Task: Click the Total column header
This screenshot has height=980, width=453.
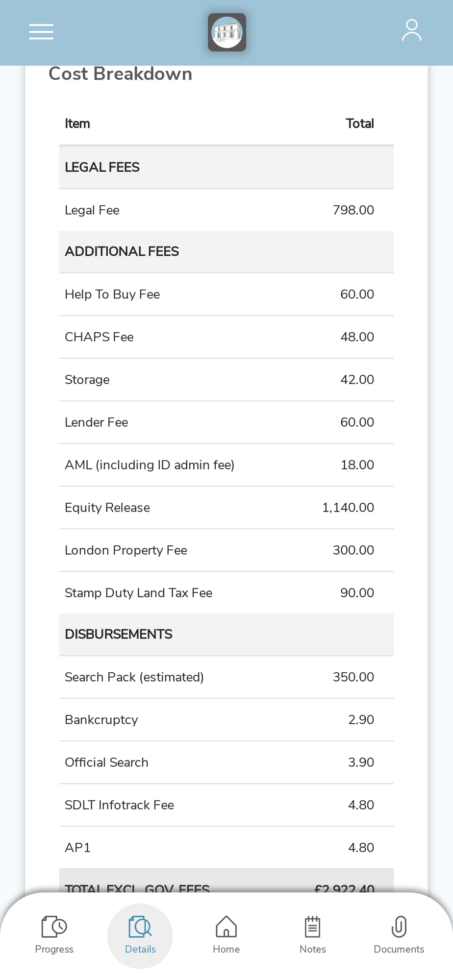Action: (x=360, y=123)
